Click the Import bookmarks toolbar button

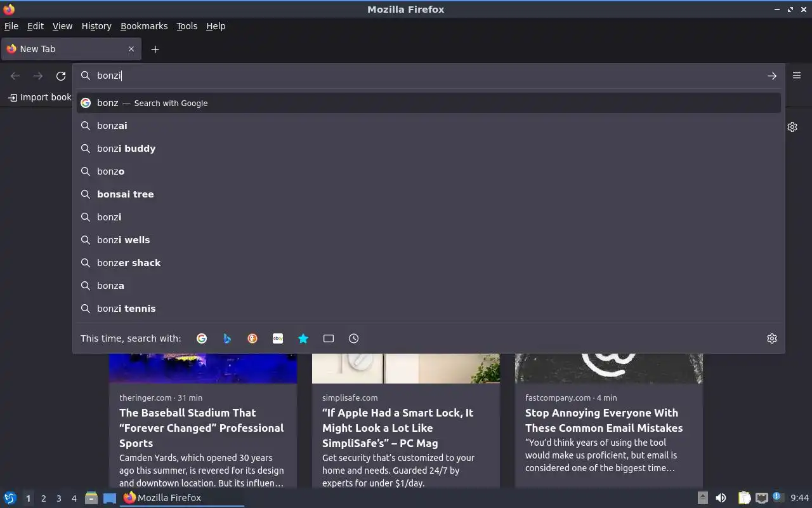[x=39, y=97]
